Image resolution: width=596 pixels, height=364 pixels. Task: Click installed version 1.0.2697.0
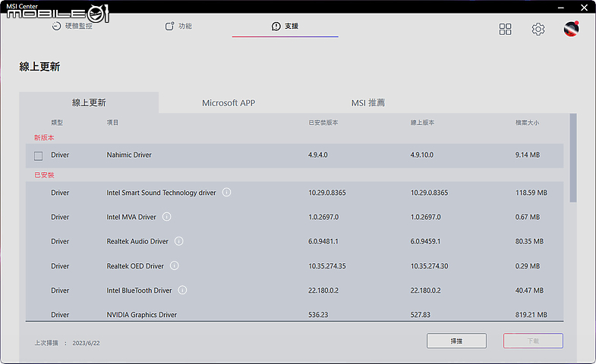point(323,217)
